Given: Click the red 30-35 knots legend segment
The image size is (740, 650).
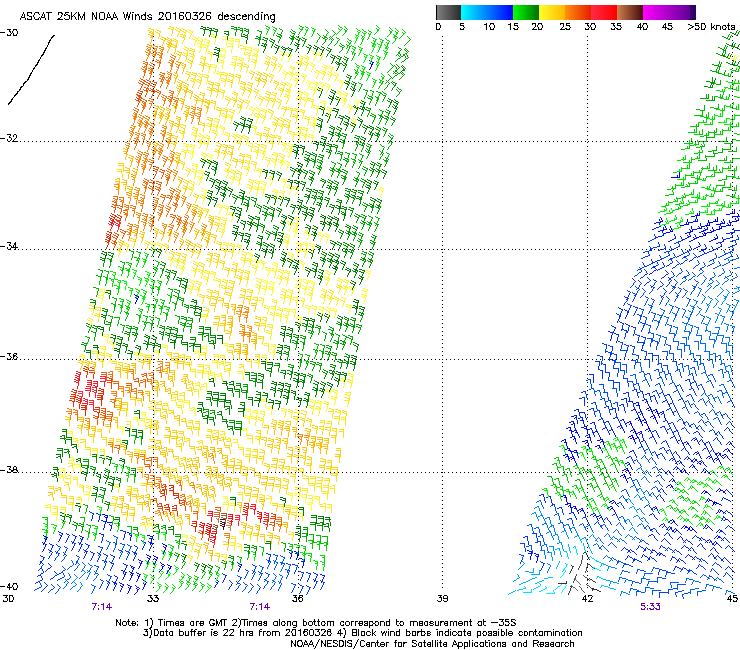Looking at the screenshot, I should tap(604, 12).
